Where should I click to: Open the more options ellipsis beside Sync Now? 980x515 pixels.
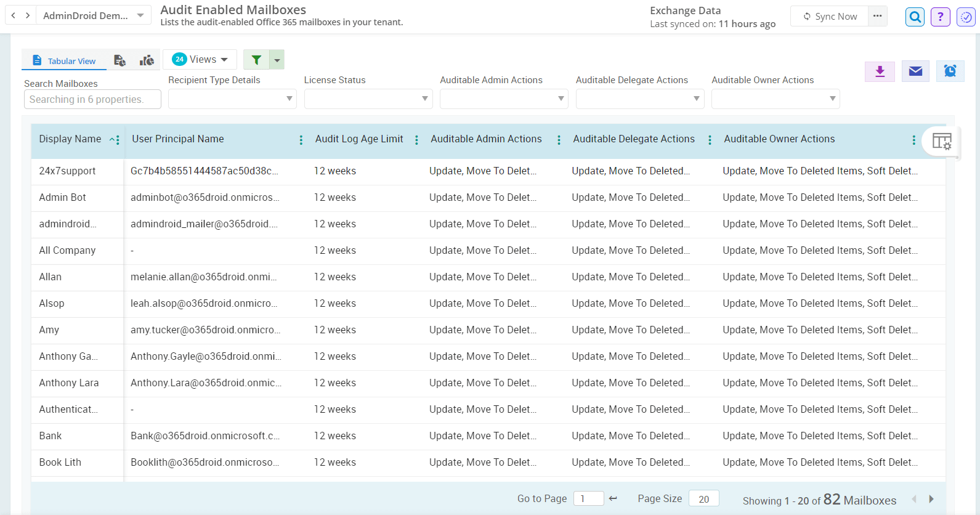[878, 17]
